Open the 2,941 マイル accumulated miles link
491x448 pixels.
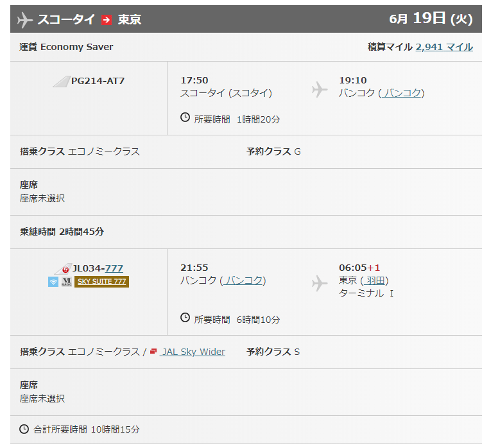click(x=444, y=47)
